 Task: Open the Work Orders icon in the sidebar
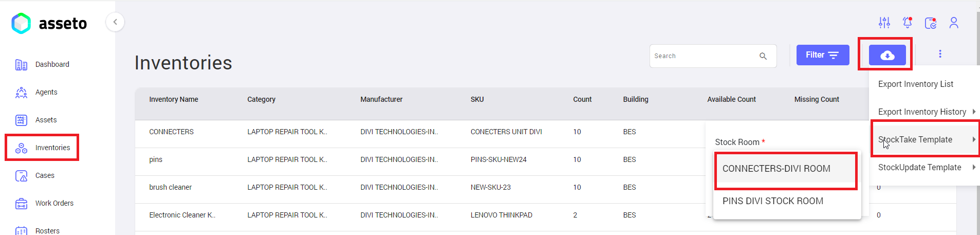(x=21, y=204)
